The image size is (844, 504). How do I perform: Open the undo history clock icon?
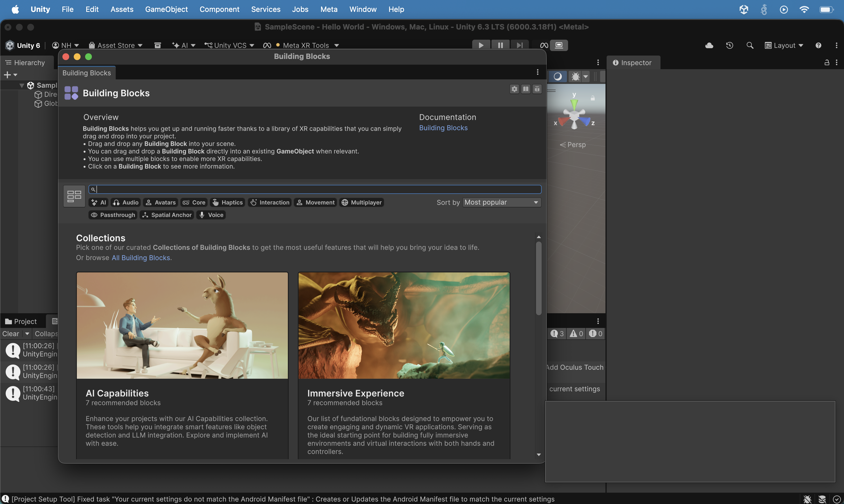pos(729,45)
